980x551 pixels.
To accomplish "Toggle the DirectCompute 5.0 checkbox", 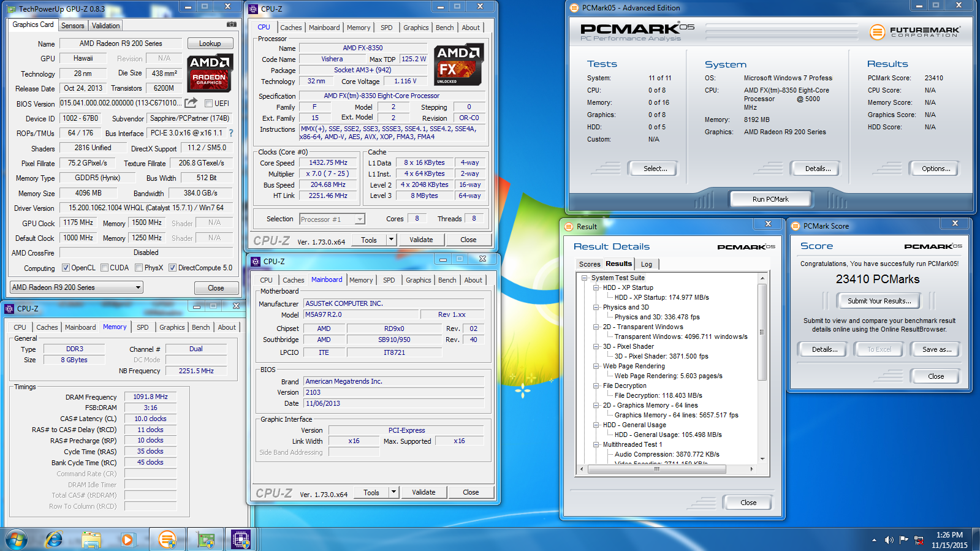I will tap(173, 267).
